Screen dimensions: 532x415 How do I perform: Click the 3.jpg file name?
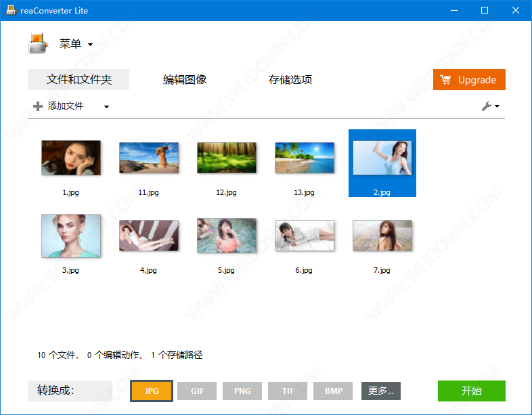(x=70, y=270)
